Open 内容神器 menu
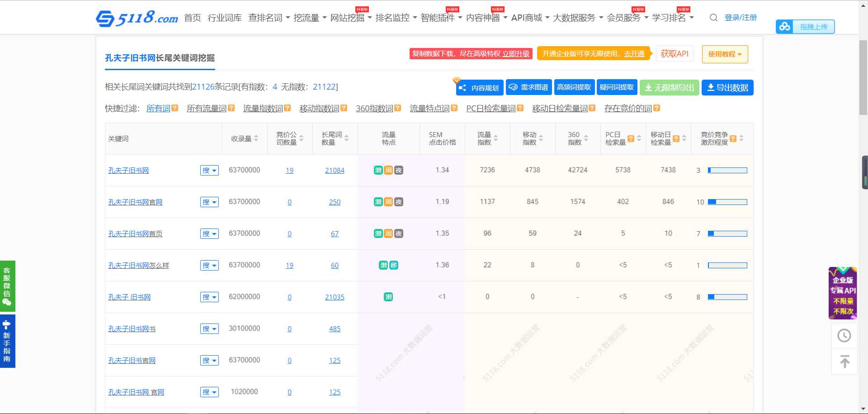868x414 pixels. pyautogui.click(x=486, y=18)
